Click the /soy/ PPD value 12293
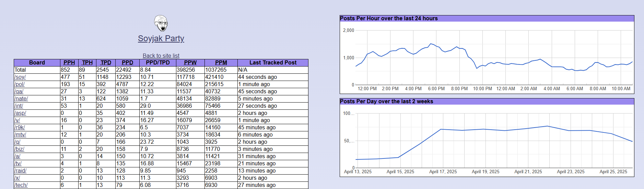 click(124, 77)
